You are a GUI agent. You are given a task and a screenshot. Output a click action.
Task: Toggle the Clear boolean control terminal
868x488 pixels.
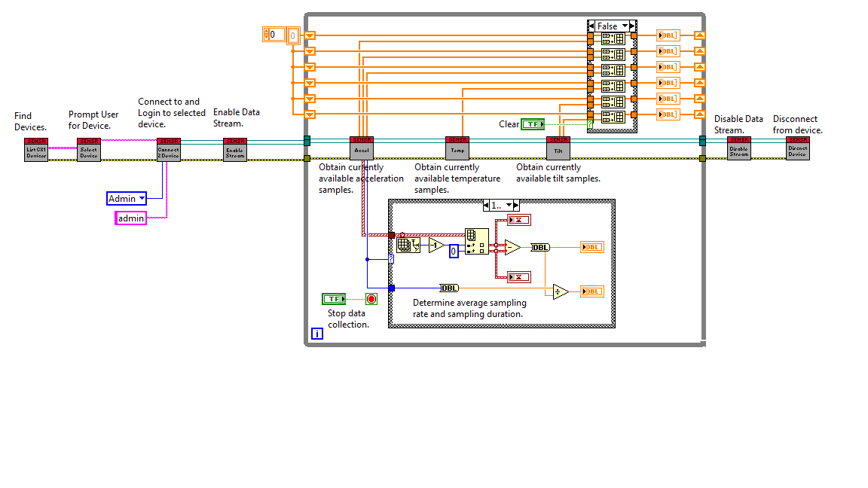click(x=533, y=124)
